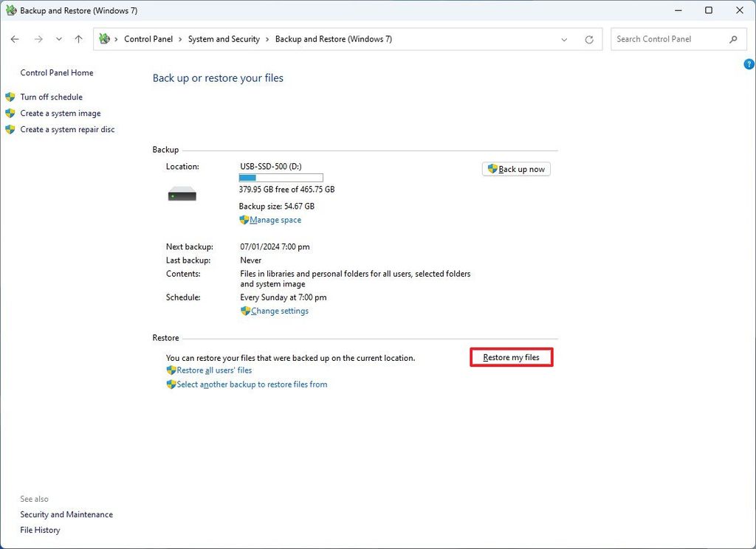
Task: Click the refresh icon in address bar
Action: [589, 39]
